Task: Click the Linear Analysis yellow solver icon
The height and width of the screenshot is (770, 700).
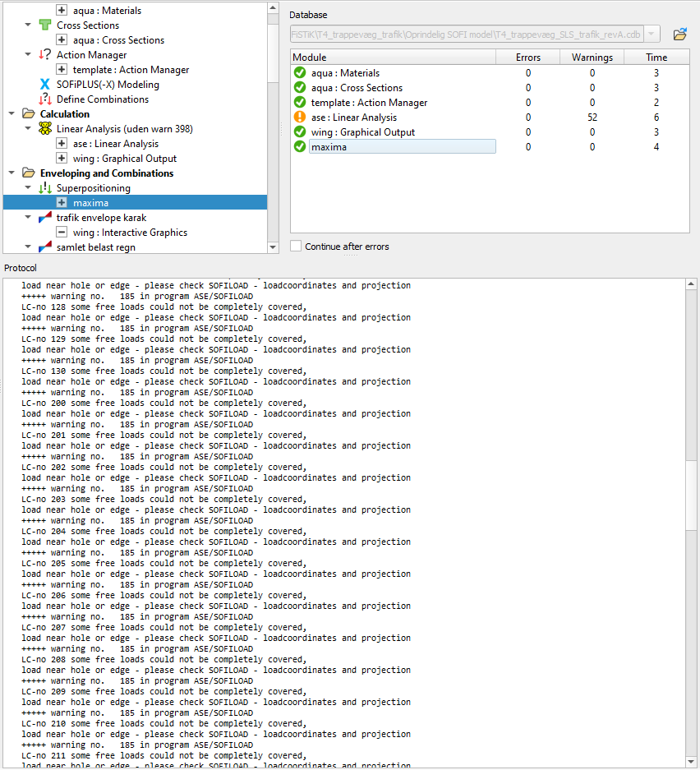Action: point(45,129)
